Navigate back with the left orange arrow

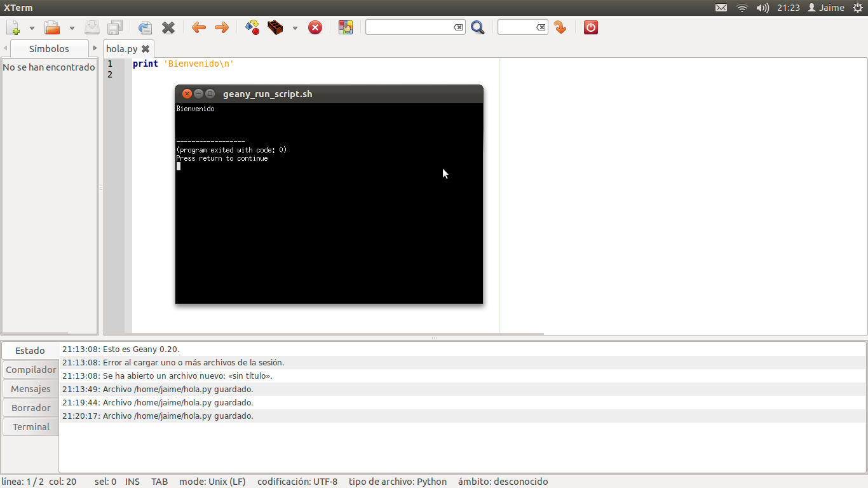(x=199, y=27)
